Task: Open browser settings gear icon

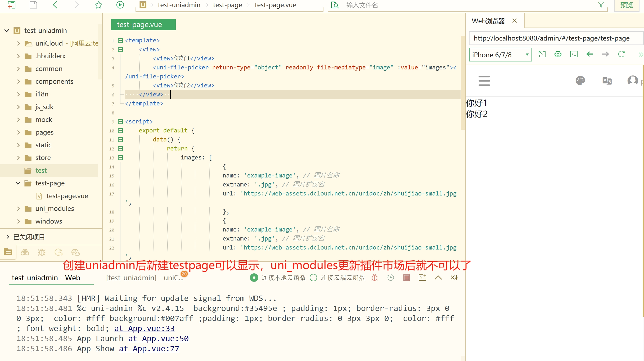Action: click(558, 55)
